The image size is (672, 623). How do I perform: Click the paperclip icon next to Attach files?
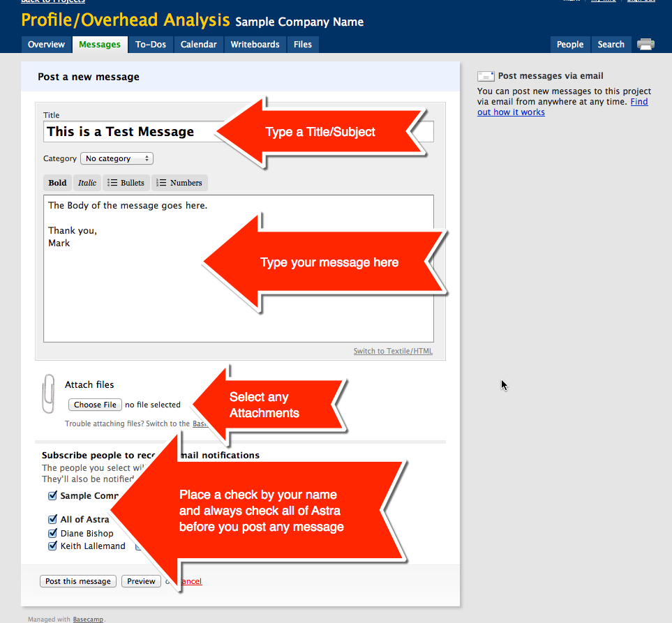[48, 393]
